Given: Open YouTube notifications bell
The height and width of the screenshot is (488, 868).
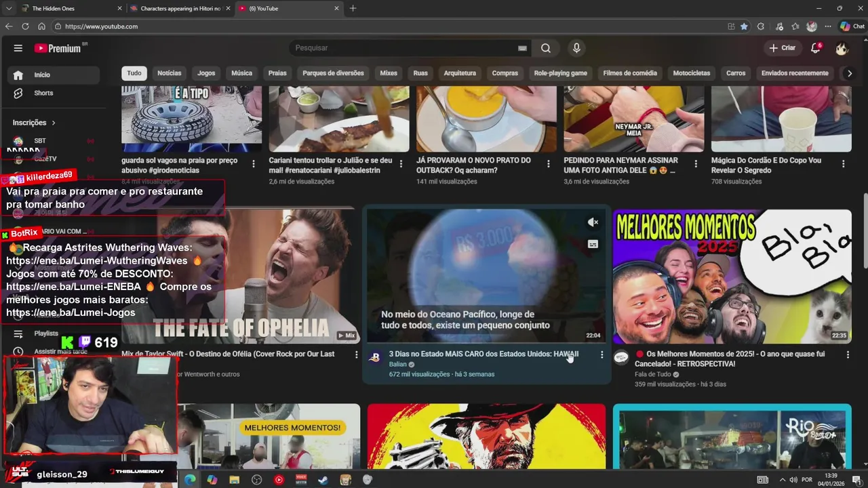Looking at the screenshot, I should click(816, 48).
